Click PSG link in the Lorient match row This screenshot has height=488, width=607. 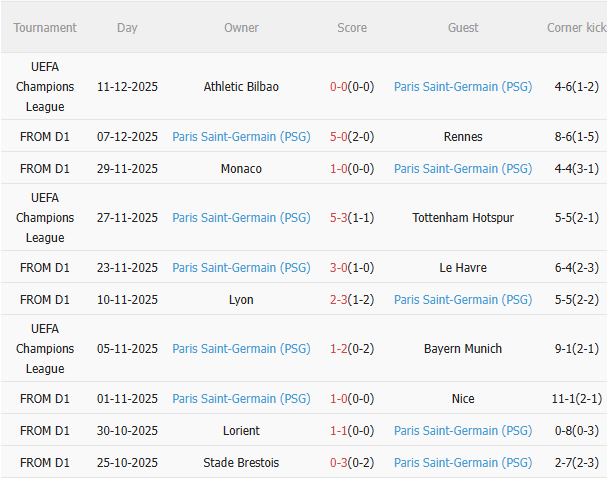click(x=463, y=431)
